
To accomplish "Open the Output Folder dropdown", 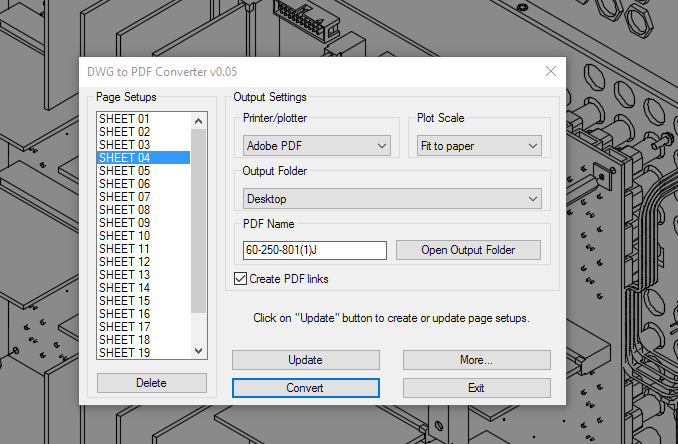I will coord(391,199).
